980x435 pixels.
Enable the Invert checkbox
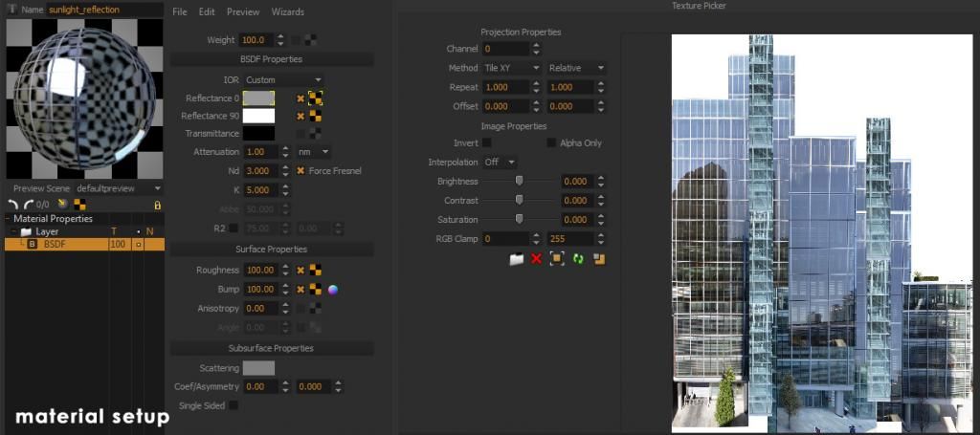[x=486, y=142]
